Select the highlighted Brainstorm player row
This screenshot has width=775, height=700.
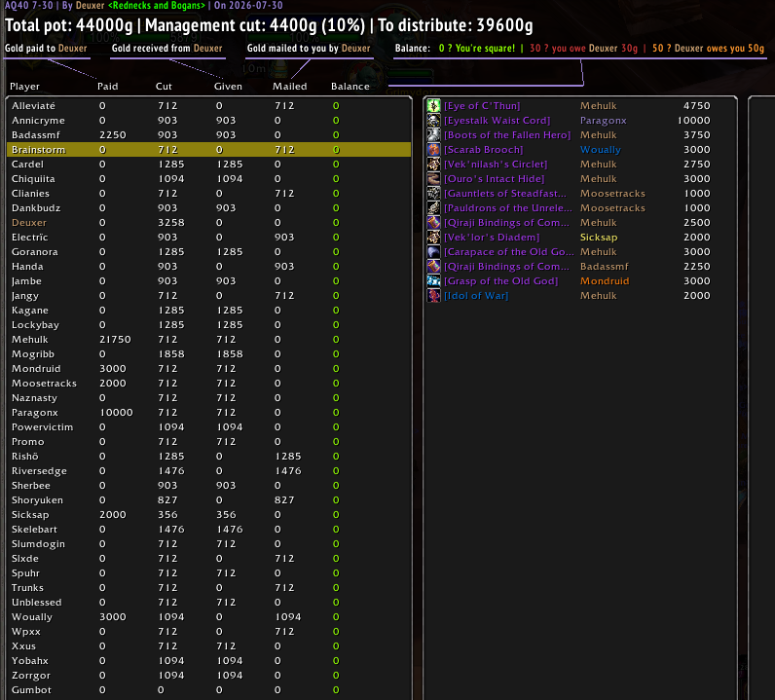[208, 149]
